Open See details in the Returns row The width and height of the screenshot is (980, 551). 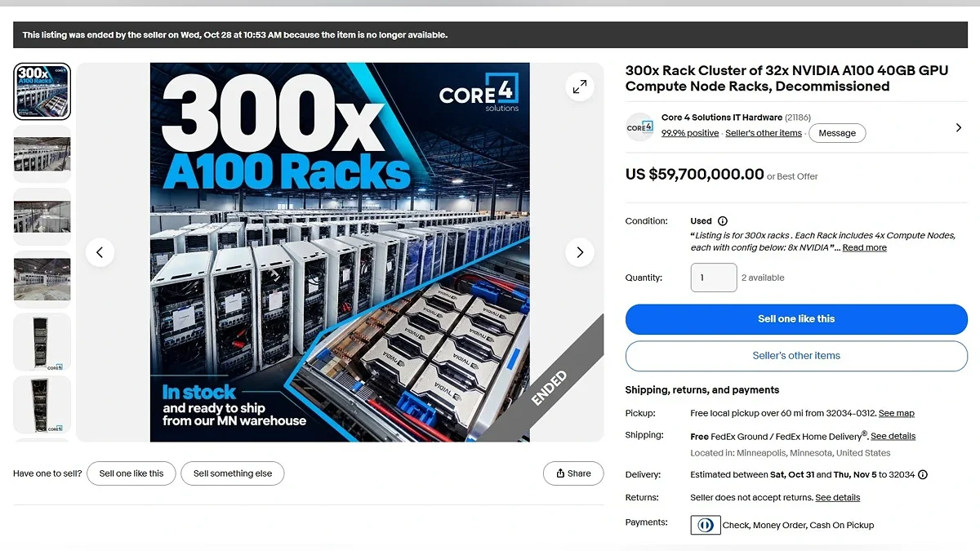click(838, 497)
